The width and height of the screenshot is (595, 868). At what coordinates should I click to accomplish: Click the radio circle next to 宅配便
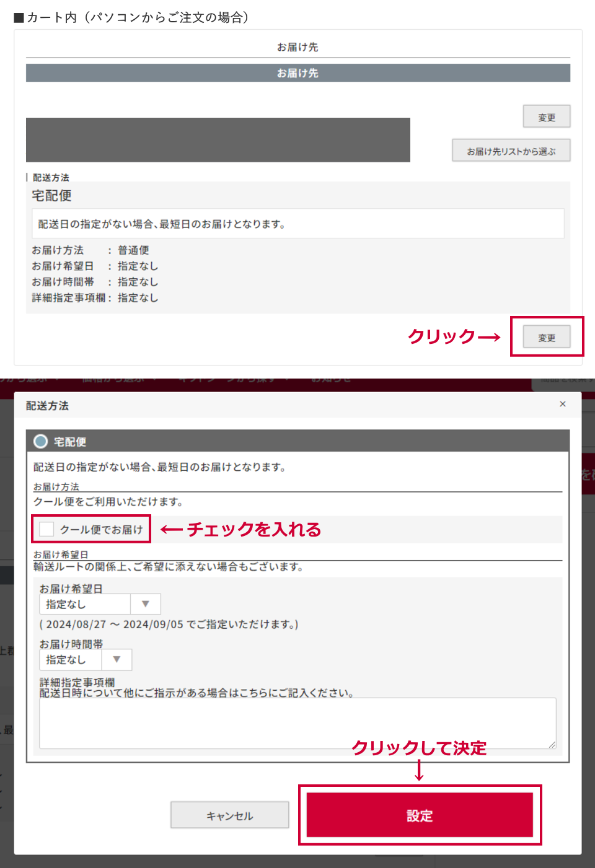tap(40, 441)
